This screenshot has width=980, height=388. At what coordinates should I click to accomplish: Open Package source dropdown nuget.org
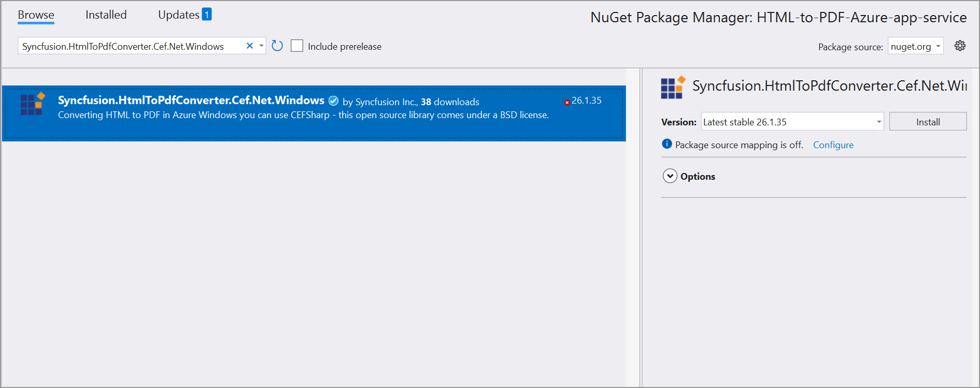pyautogui.click(x=915, y=46)
